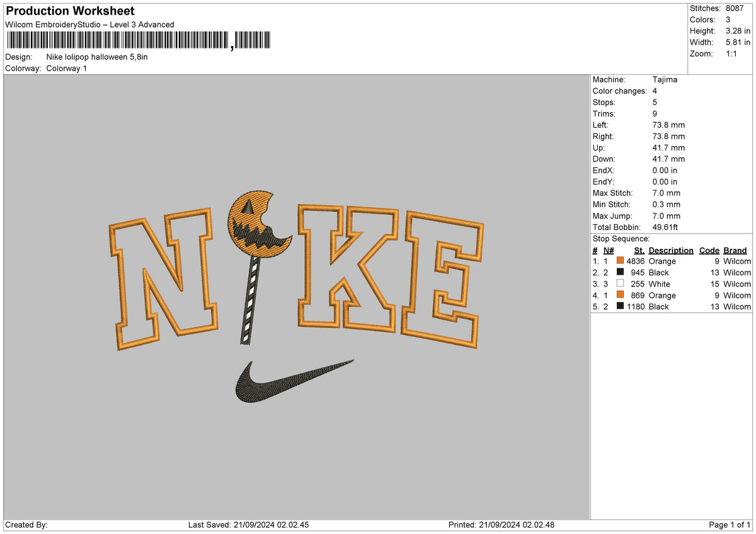
Task: Click "Wilcom EmbroideryStudio – Level 3 Advanced" text
Action: tap(89, 25)
